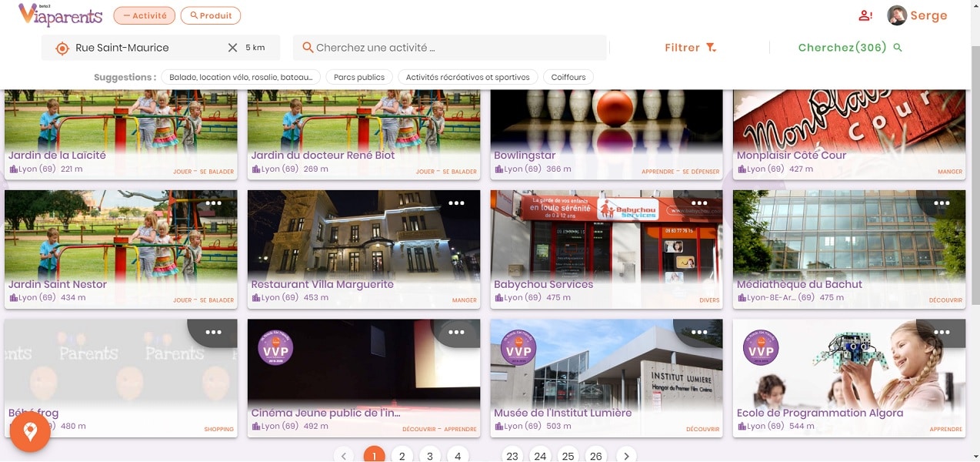Go to the next results page arrow
This screenshot has height=462, width=980.
tap(626, 456)
